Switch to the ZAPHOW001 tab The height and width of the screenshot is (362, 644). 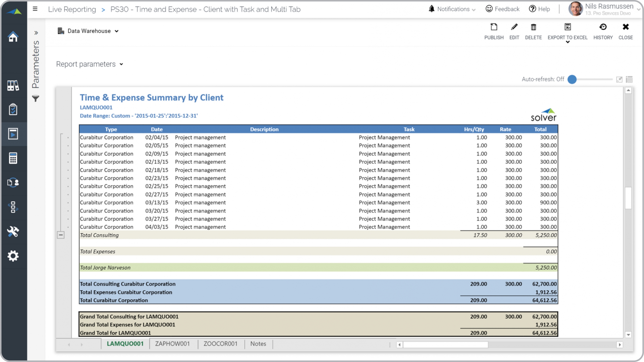(x=172, y=344)
